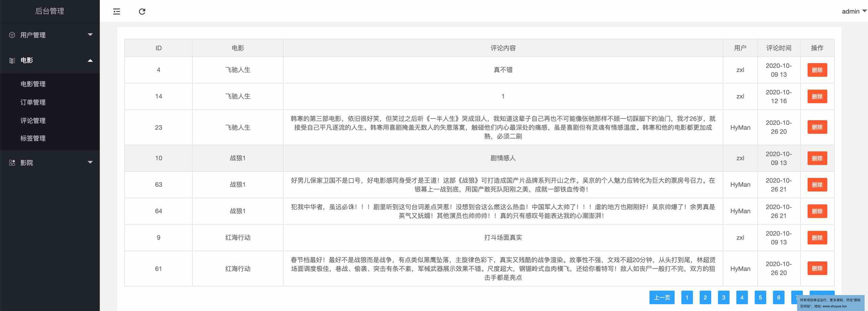The width and height of the screenshot is (868, 311).
Task: Expand the 影院 menu arrow
Action: [x=90, y=162]
